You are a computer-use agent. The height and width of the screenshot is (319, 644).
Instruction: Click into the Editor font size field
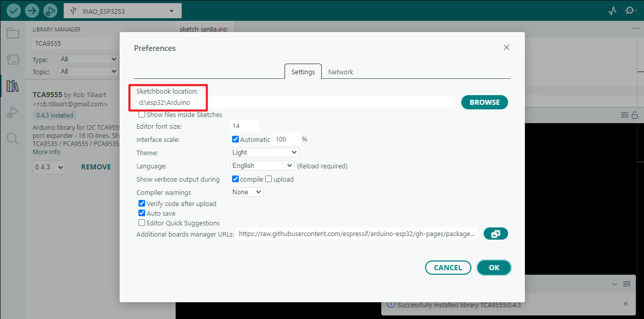[244, 126]
